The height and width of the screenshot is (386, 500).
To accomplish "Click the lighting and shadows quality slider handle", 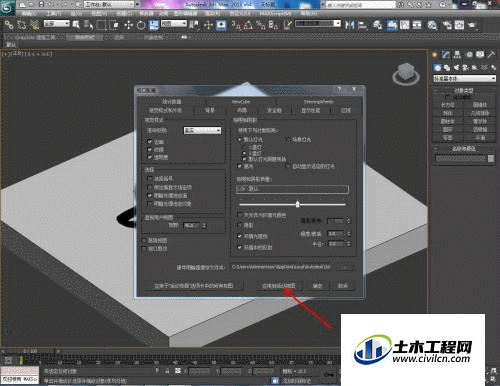I will pos(298,204).
